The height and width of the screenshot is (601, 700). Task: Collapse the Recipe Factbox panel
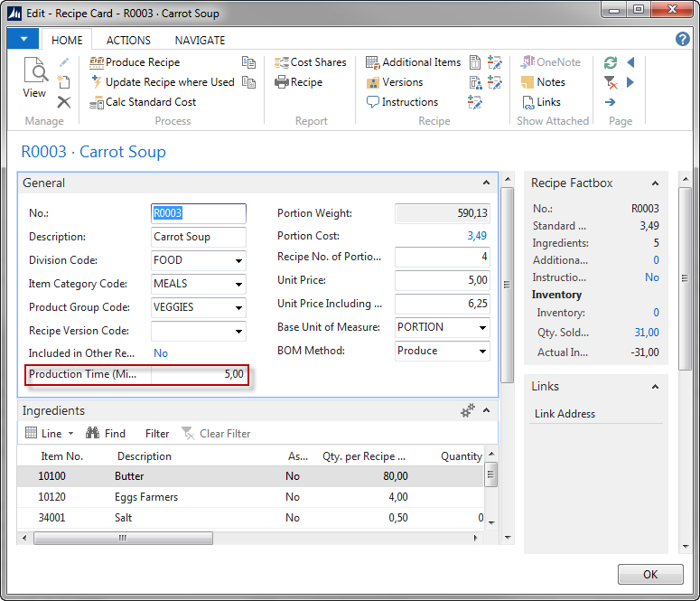(x=655, y=183)
